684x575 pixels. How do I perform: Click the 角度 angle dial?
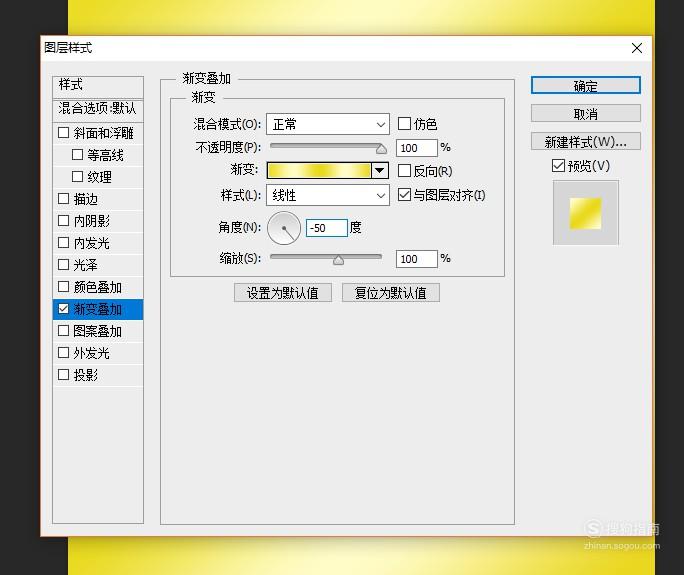tap(284, 228)
